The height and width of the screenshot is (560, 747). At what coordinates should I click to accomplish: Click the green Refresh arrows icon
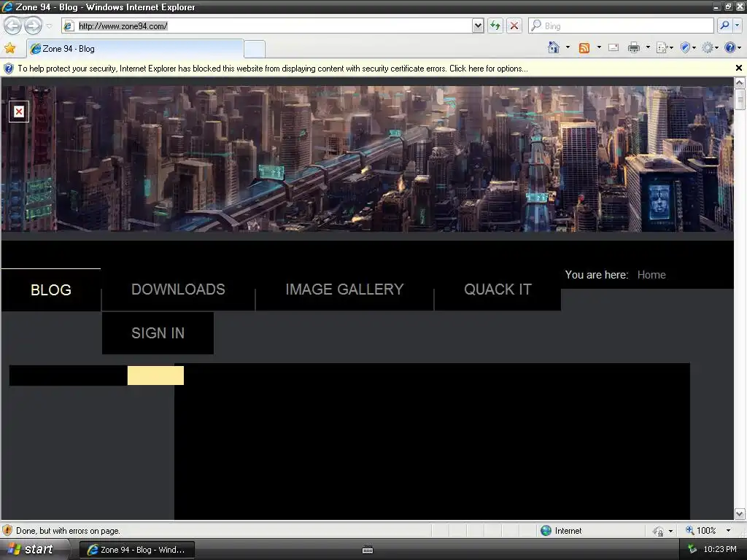pyautogui.click(x=495, y=26)
